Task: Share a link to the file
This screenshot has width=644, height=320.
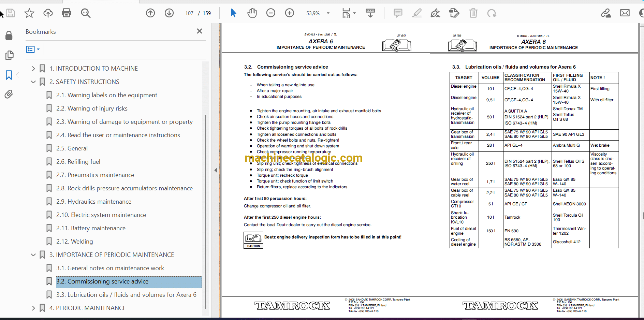Action: tap(606, 13)
